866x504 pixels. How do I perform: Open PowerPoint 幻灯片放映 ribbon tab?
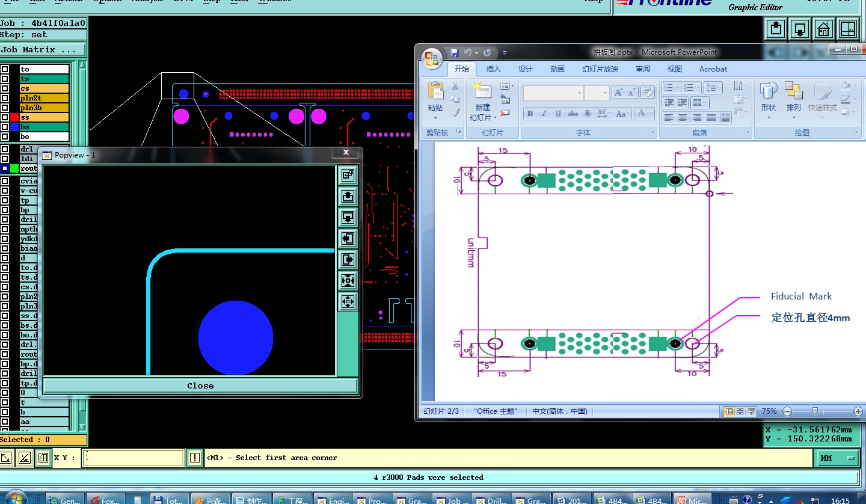coord(600,69)
